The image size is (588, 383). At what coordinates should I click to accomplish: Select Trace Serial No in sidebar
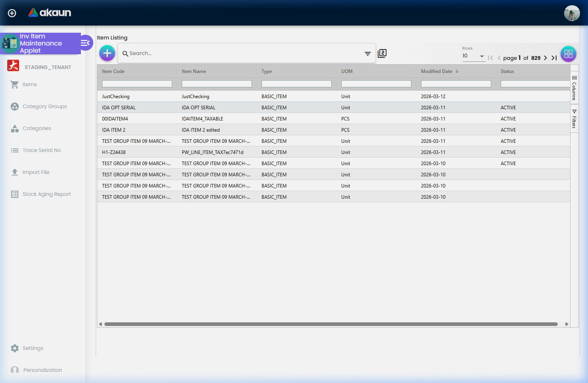coord(41,150)
